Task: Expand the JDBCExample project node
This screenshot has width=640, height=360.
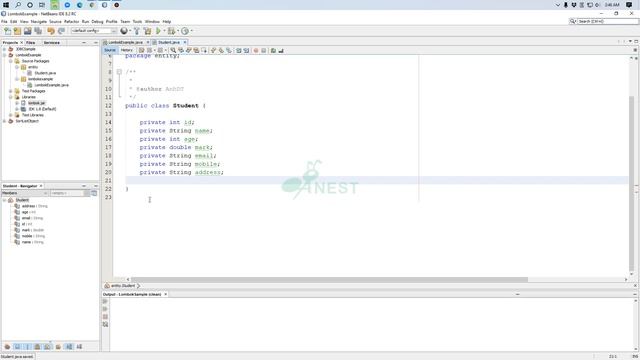Action: tap(4, 49)
